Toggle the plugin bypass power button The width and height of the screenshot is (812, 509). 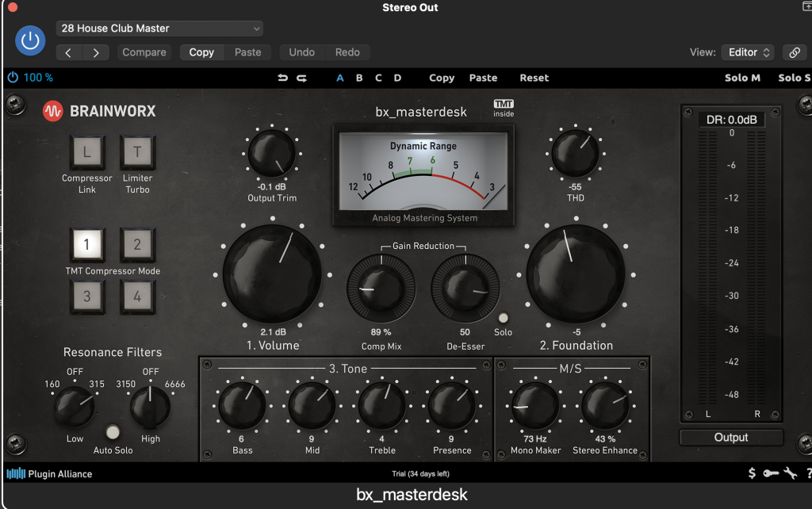click(x=30, y=40)
